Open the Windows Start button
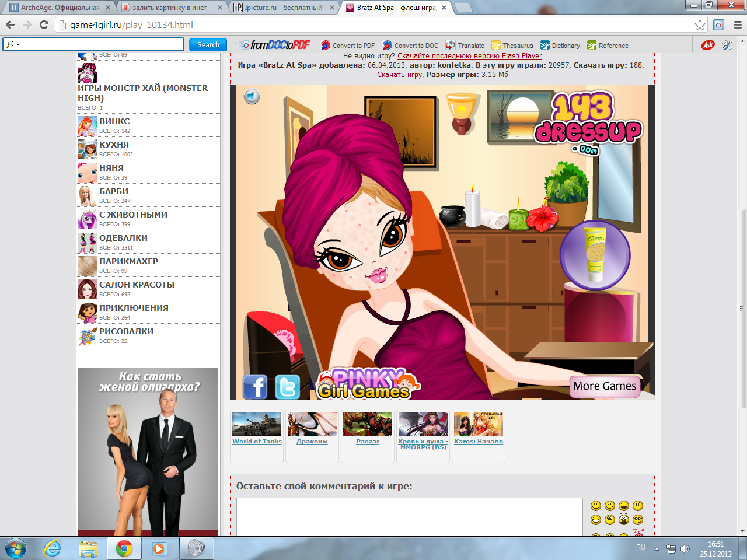Image resolution: width=747 pixels, height=560 pixels. click(16, 549)
